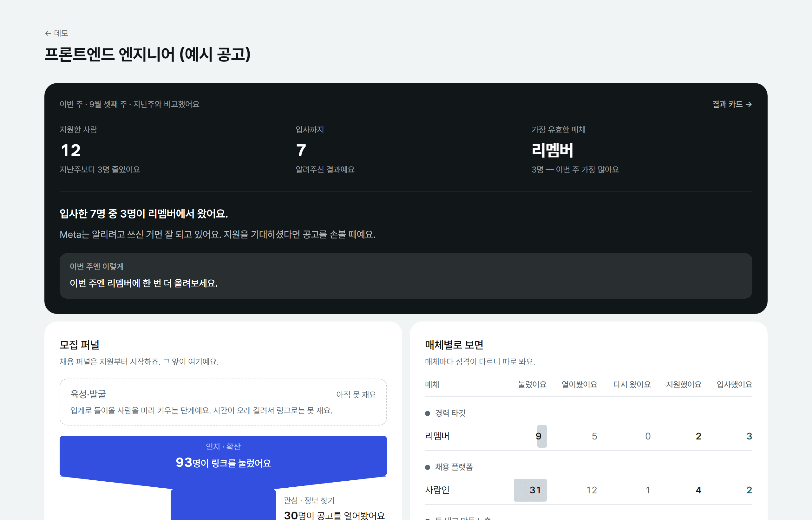
Task: Click the 채용 플랫폼 group label
Action: tap(454, 467)
